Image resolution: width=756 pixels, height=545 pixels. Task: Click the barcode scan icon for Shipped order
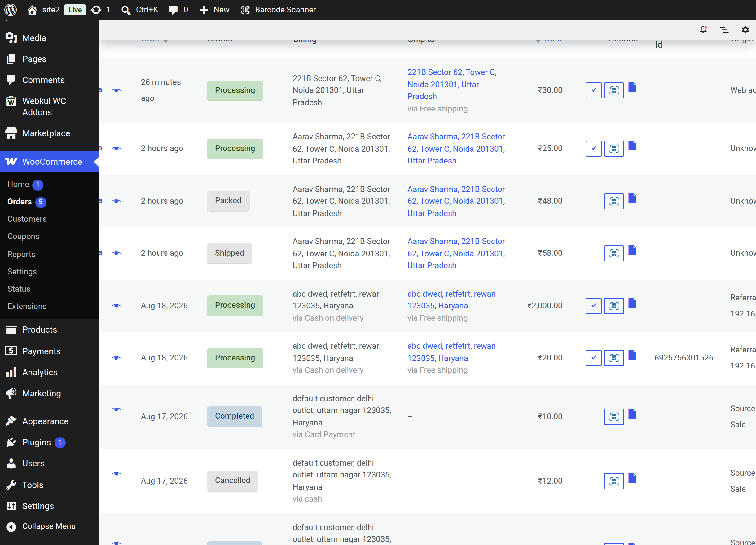click(x=614, y=253)
